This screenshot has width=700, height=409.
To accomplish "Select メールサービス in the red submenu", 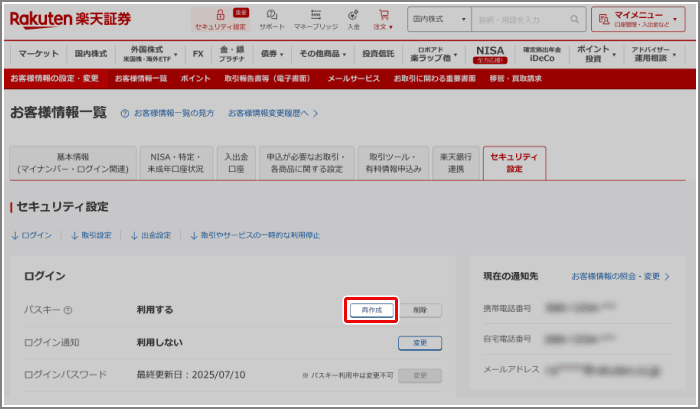I will 353,78.
